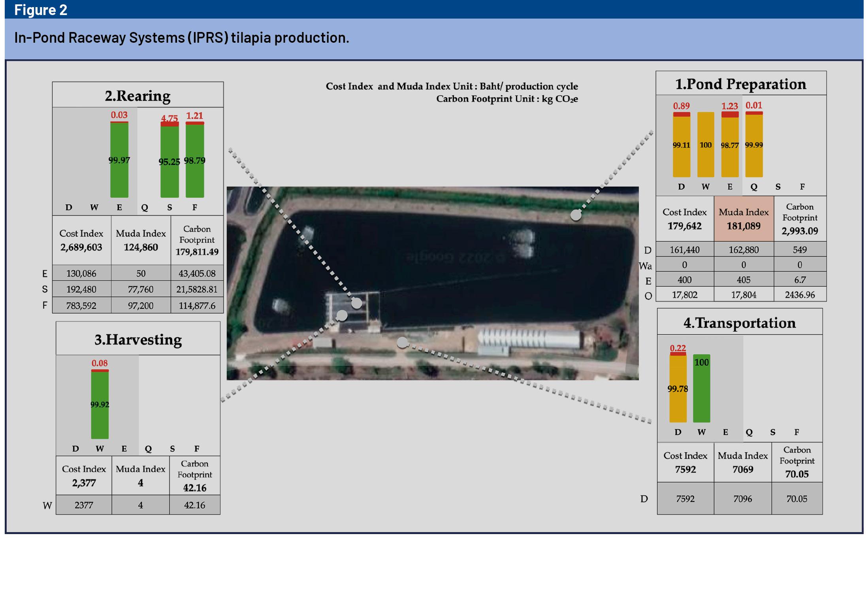Click the Harvesting marker dot on the raceway
Screen dimensions: 868x593
(342, 315)
